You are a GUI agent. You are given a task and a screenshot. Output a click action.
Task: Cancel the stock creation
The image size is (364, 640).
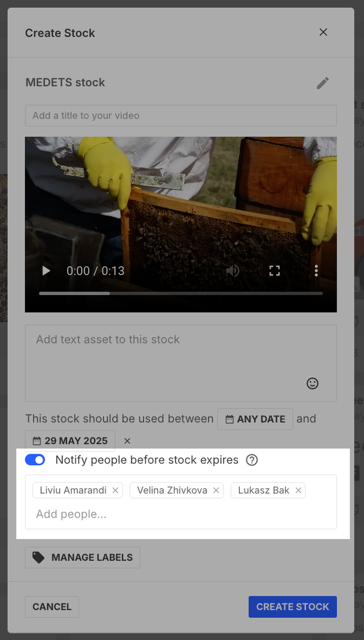pyautogui.click(x=52, y=607)
